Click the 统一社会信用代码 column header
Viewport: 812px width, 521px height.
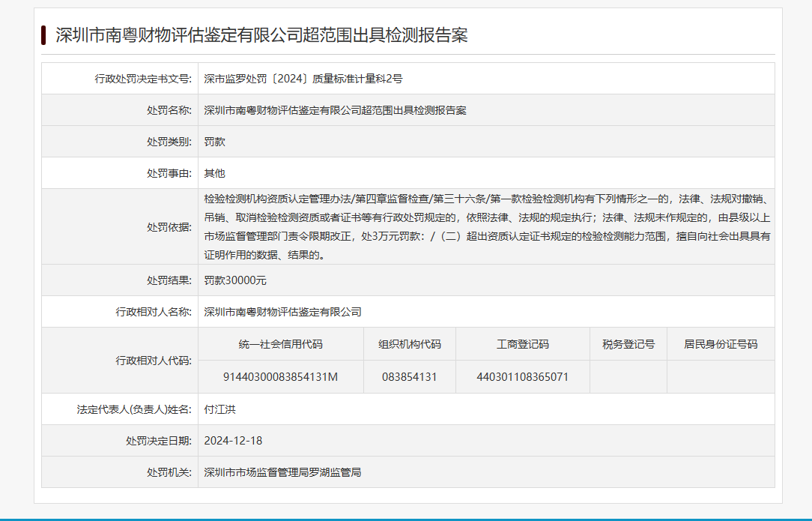tap(281, 344)
